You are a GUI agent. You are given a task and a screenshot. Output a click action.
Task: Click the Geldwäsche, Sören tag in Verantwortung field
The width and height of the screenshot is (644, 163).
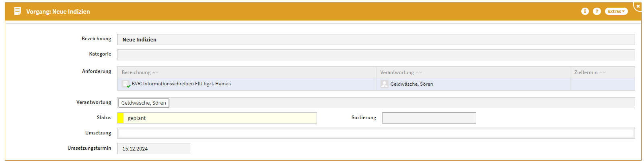(x=144, y=103)
